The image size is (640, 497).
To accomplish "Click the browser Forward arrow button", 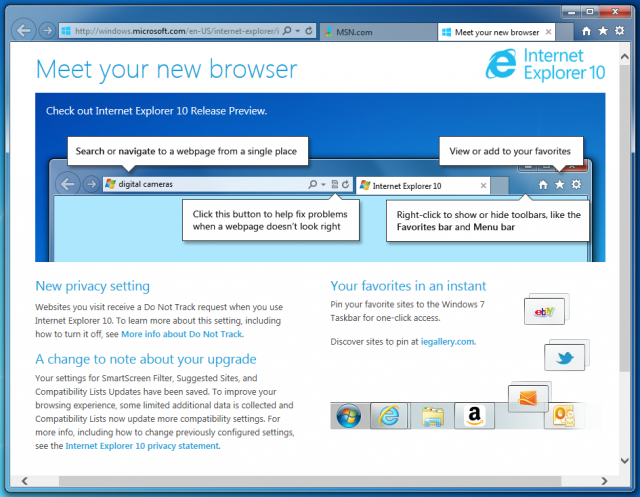I will pos(47,31).
